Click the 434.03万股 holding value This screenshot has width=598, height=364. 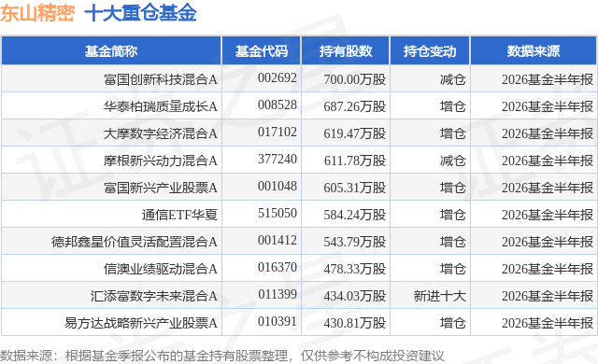[355, 296]
